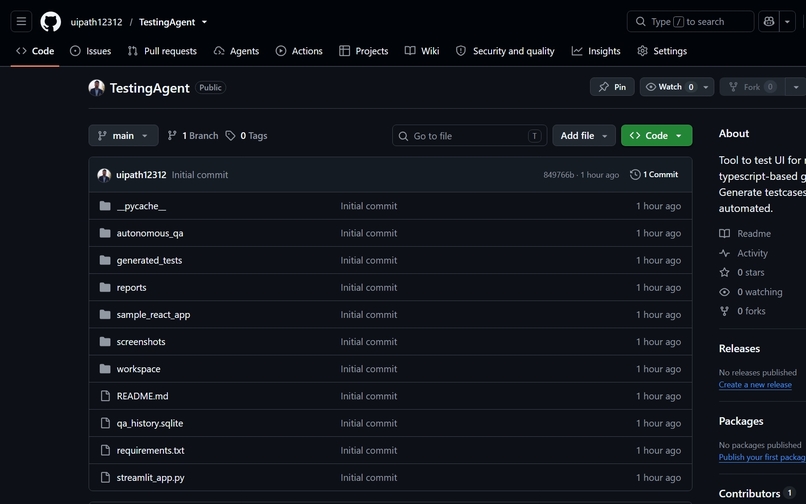
Task: Open the Releases heading link
Action: [739, 349]
